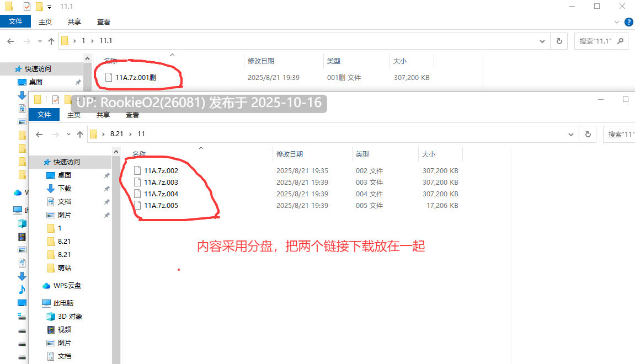Select breadcrumb '8.21' in front address bar
635x364 pixels.
(x=116, y=133)
